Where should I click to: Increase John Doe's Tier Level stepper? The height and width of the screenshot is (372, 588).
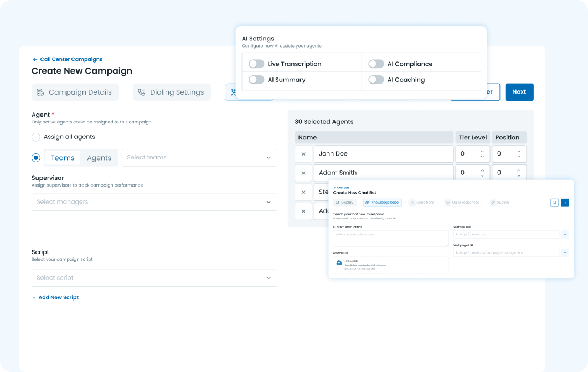coord(482,151)
